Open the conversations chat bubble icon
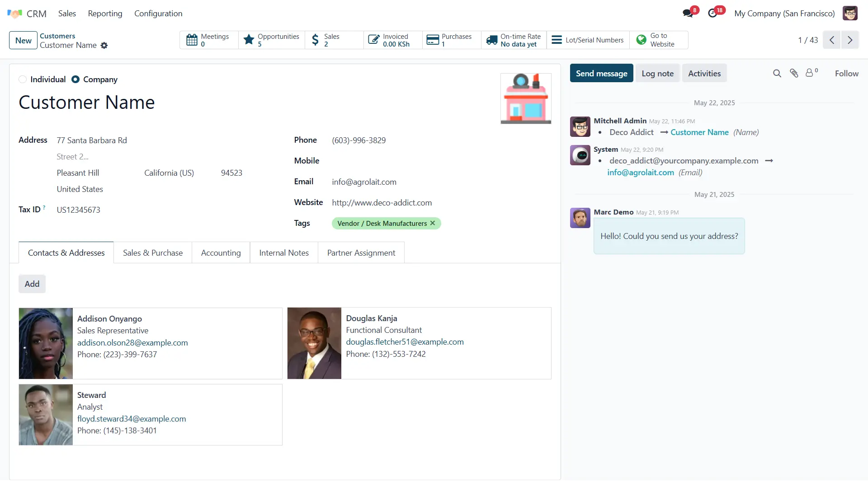The image size is (868, 481). coord(688,14)
